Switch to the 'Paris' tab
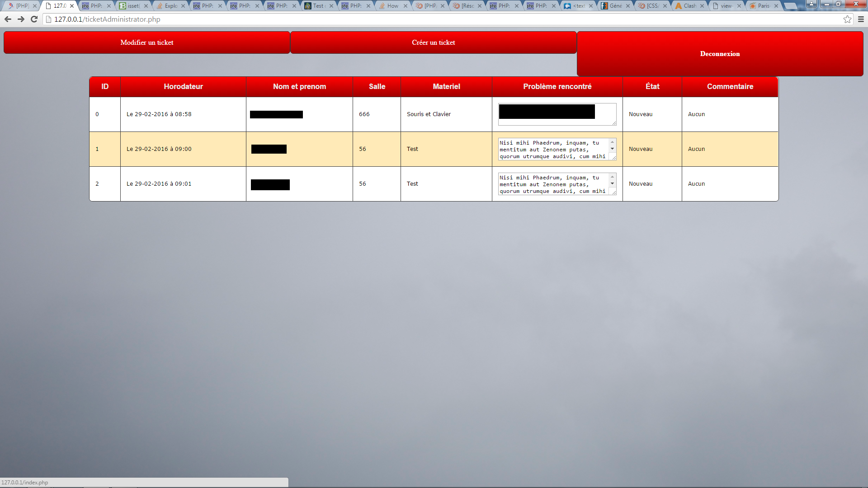 763,6
